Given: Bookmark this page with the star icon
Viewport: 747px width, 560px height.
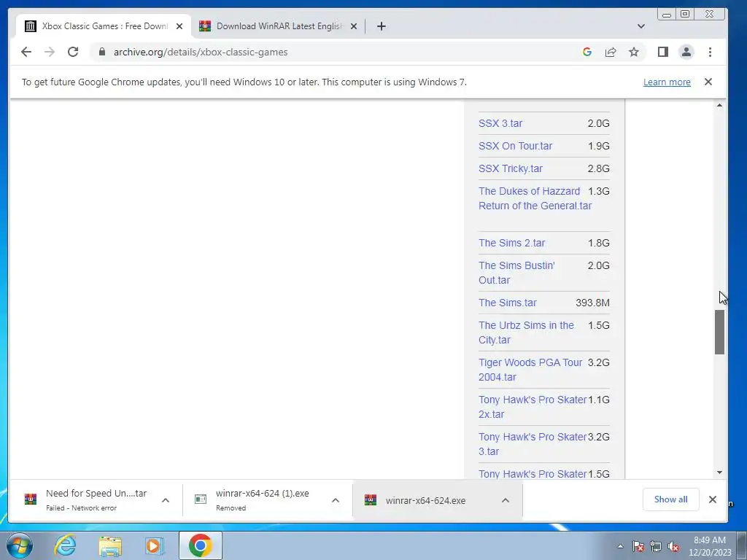Looking at the screenshot, I should (634, 52).
